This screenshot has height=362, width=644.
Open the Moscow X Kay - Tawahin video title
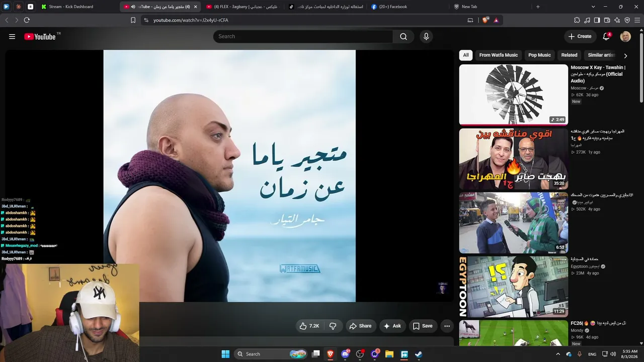pos(598,74)
